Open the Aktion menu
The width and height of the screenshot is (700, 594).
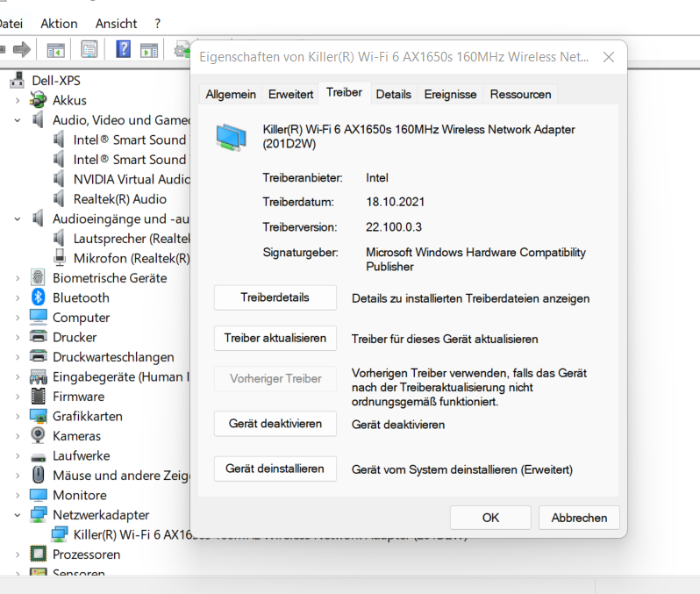(x=59, y=23)
